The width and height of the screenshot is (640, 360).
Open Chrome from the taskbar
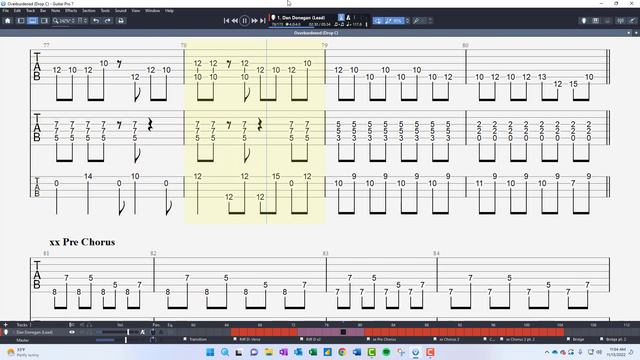(x=342, y=352)
